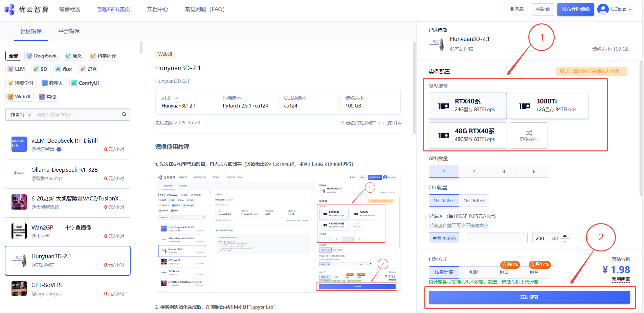Image resolution: width=644 pixels, height=313 pixels.
Task: Select 包时 payment option
Action: [x=474, y=272]
